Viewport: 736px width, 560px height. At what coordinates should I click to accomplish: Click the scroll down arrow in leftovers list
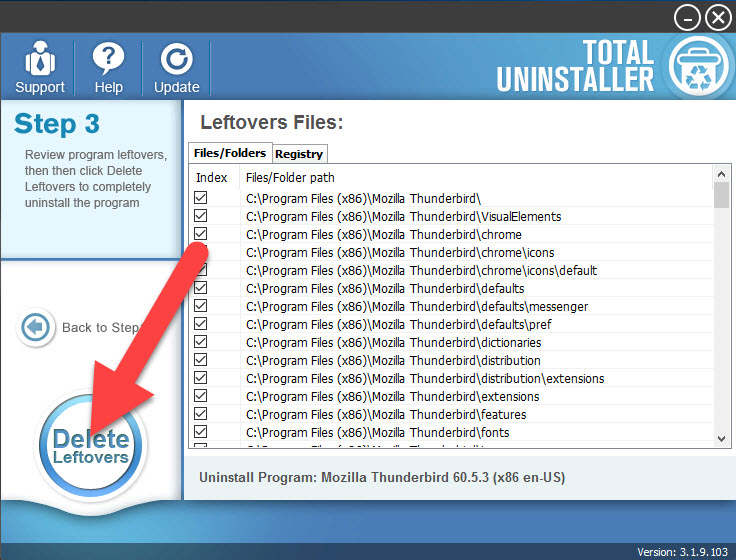721,439
